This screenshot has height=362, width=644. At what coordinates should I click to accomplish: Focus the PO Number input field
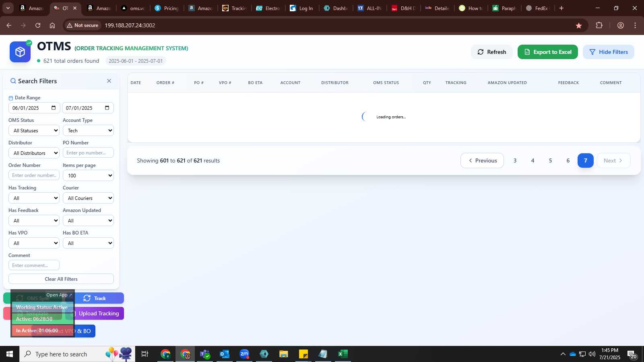88,153
